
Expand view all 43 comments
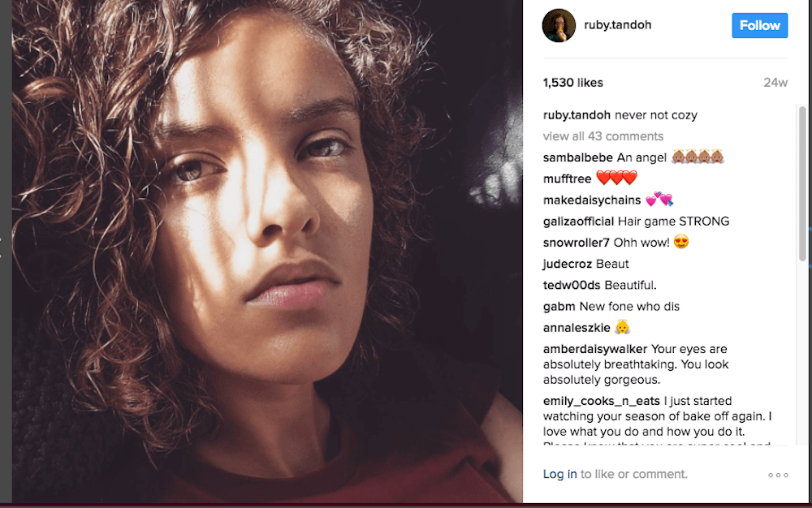603,136
